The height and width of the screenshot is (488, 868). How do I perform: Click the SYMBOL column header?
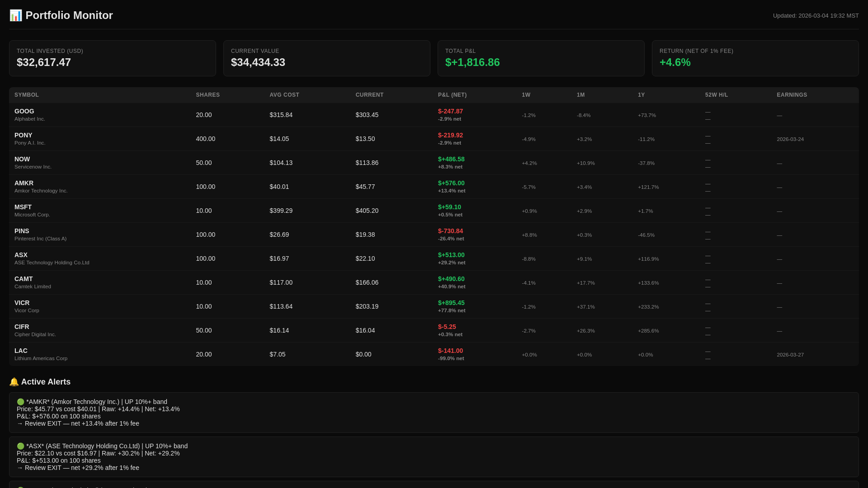[x=27, y=95]
